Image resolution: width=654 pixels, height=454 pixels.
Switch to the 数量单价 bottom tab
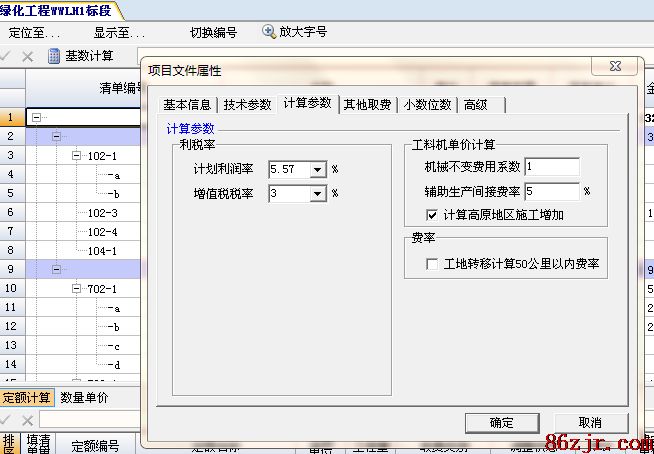[84, 398]
